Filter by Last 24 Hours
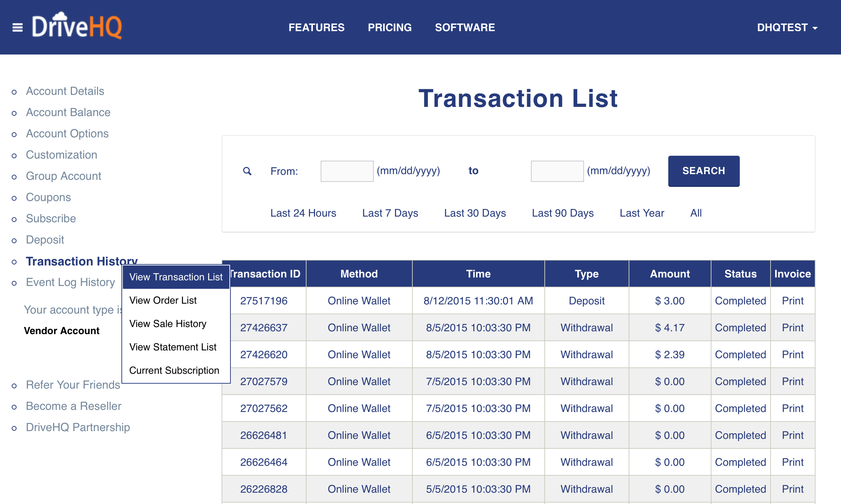Screen dimensions: 841x504 [x=303, y=213]
